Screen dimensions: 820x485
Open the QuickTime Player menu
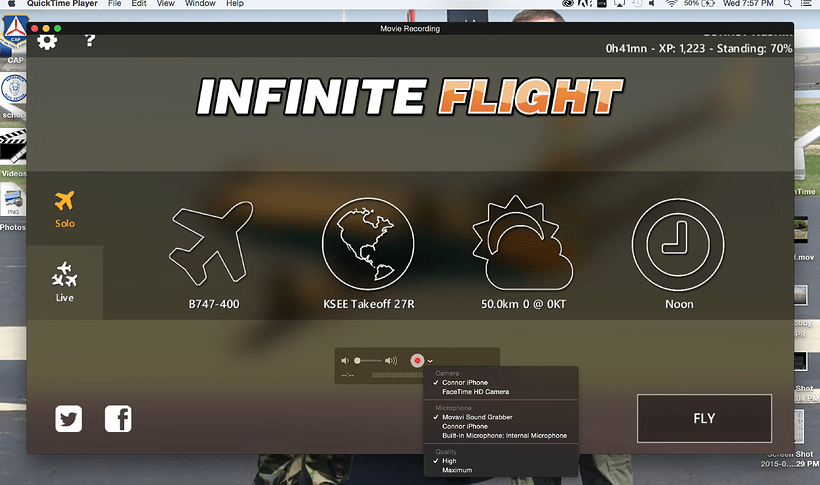62,3
